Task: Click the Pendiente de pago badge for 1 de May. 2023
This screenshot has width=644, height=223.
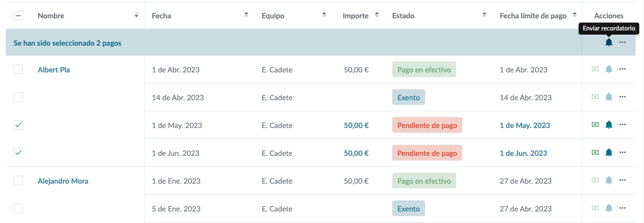Action: [x=427, y=125]
